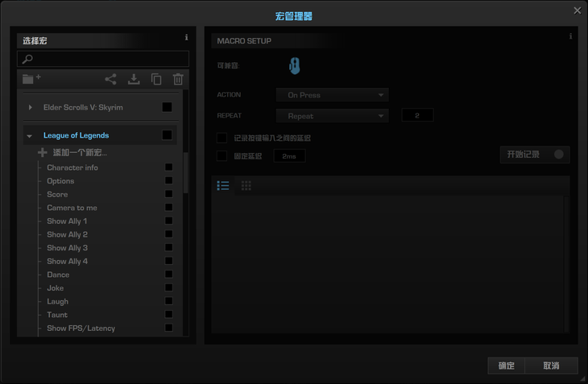Click the new folder icon
Viewport: 588px width, 384px height.
click(x=31, y=79)
